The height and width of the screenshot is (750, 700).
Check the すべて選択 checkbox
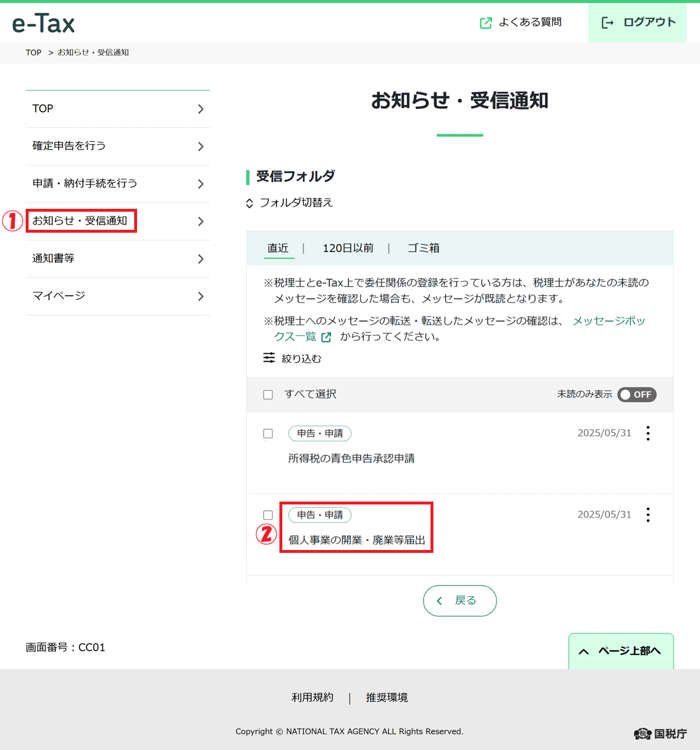click(x=268, y=395)
